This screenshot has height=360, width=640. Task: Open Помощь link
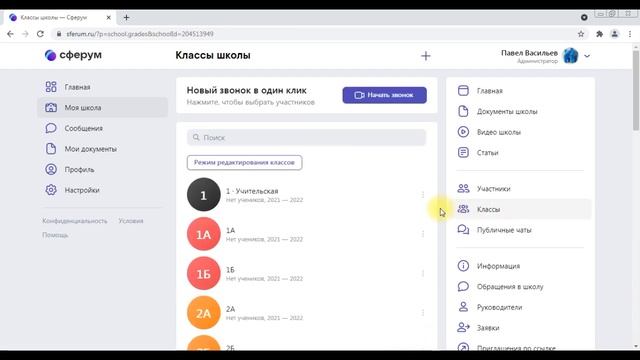coord(55,235)
